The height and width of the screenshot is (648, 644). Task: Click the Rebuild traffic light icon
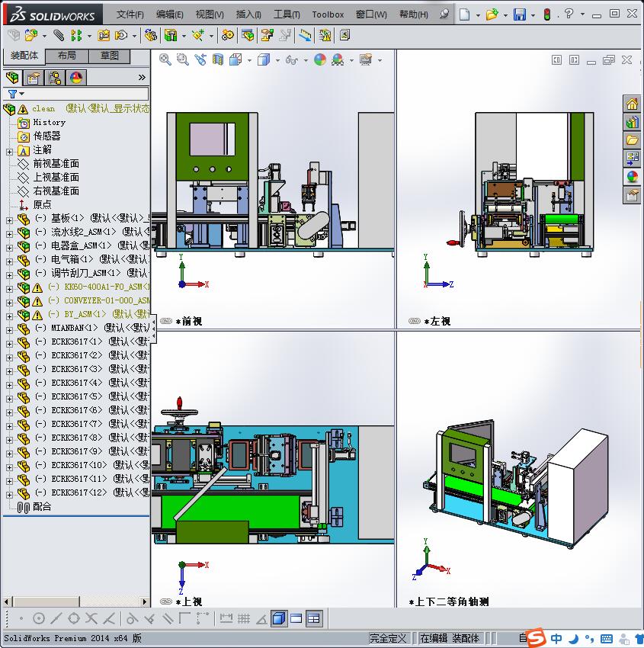[547, 15]
